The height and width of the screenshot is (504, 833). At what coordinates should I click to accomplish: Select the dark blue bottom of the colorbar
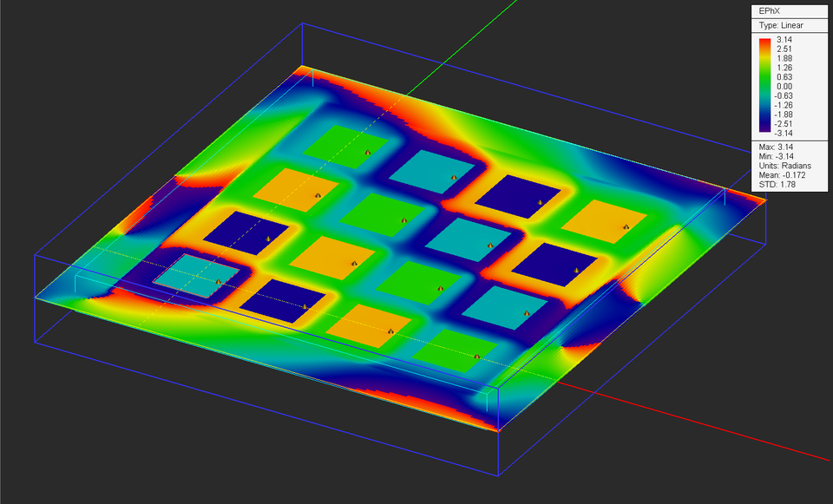pyautogui.click(x=762, y=131)
